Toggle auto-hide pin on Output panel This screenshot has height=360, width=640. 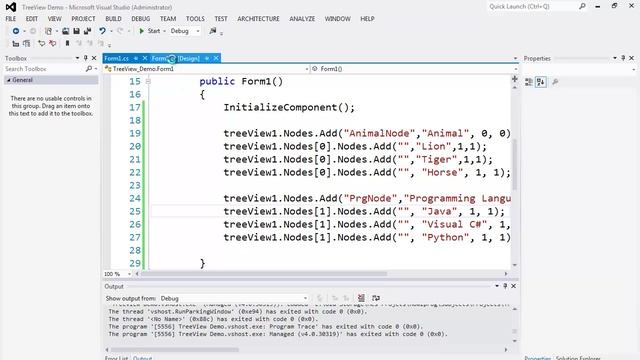505,286
